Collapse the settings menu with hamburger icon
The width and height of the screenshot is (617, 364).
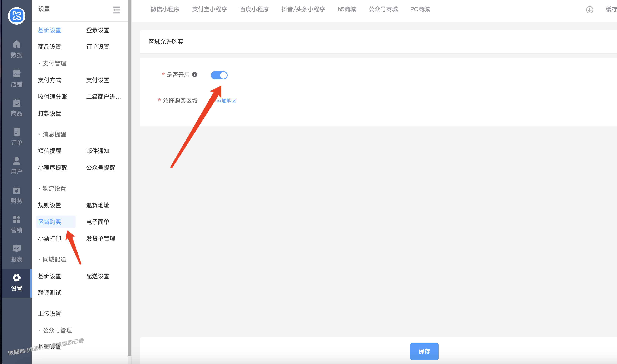pyautogui.click(x=117, y=10)
